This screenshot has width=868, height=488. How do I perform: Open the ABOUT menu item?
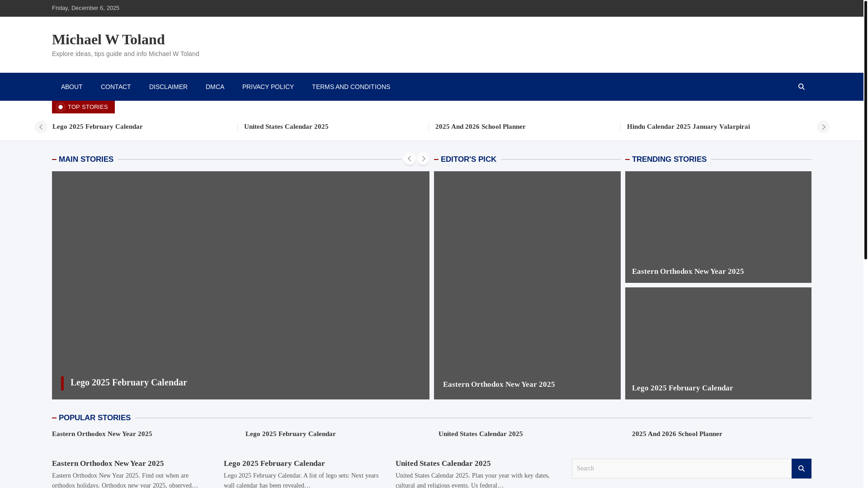click(x=71, y=87)
